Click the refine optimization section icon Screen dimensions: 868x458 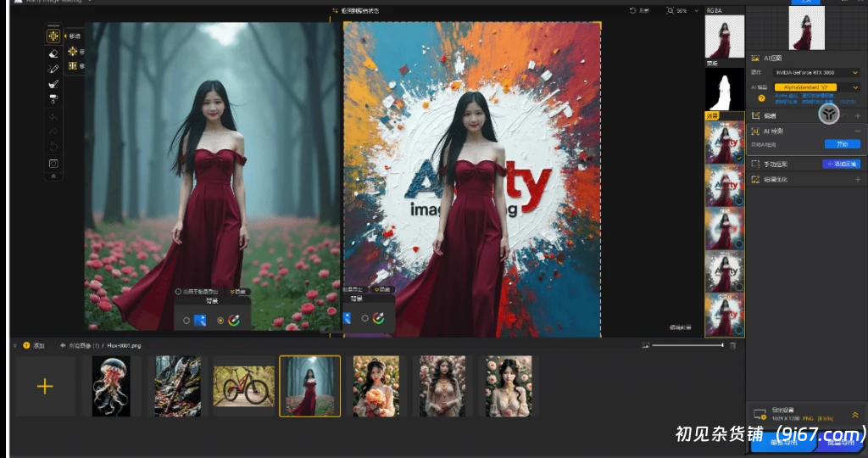(755, 180)
